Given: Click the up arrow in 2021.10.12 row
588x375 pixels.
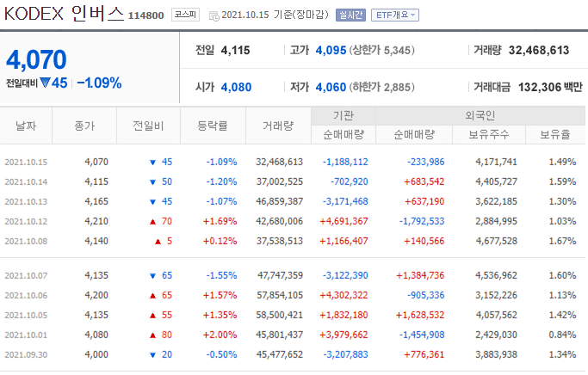Looking at the screenshot, I should point(152,222).
